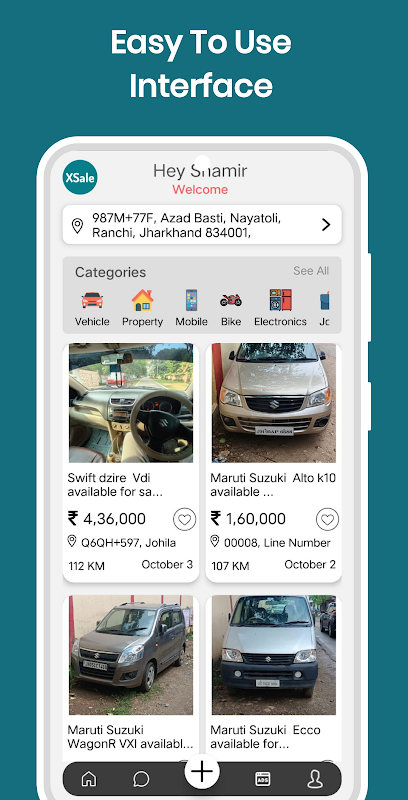View the Maruti Suzuki Ecco photo
The height and width of the screenshot is (800, 408).
click(x=274, y=655)
